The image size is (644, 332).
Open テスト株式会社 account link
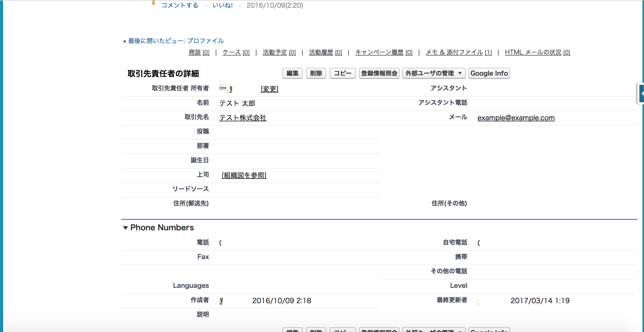(242, 118)
